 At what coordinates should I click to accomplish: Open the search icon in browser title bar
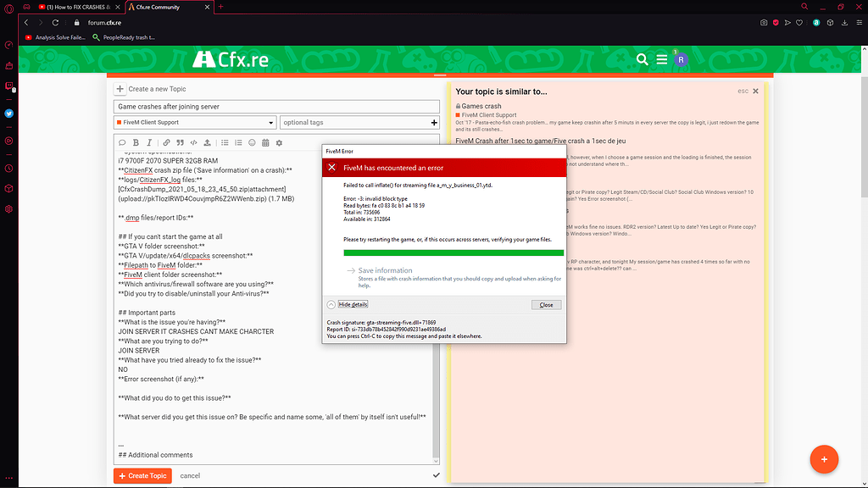804,7
